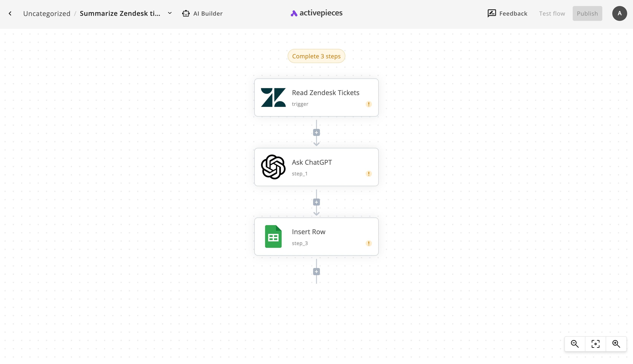
Task: Add step after Ask ChatGPT
Action: pyautogui.click(x=316, y=202)
